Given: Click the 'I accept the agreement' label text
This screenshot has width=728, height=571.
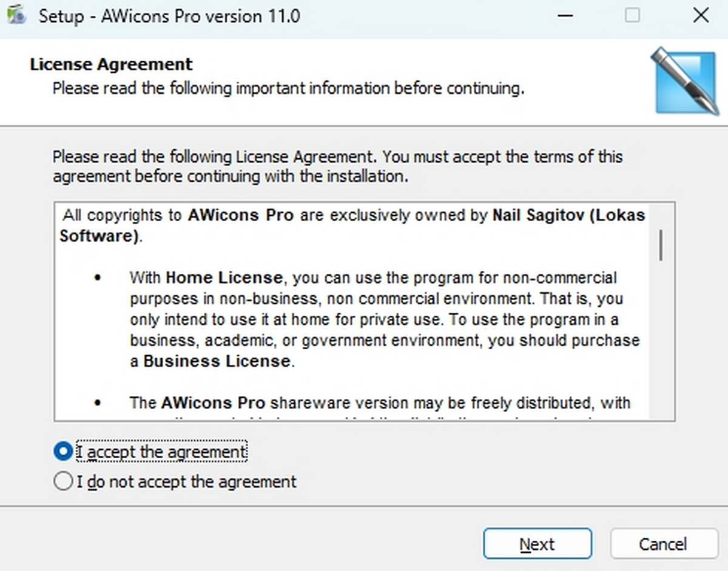Looking at the screenshot, I should click(x=161, y=452).
